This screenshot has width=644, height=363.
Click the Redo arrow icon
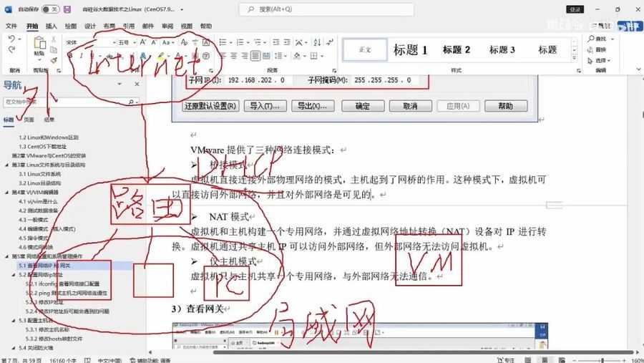11,49
